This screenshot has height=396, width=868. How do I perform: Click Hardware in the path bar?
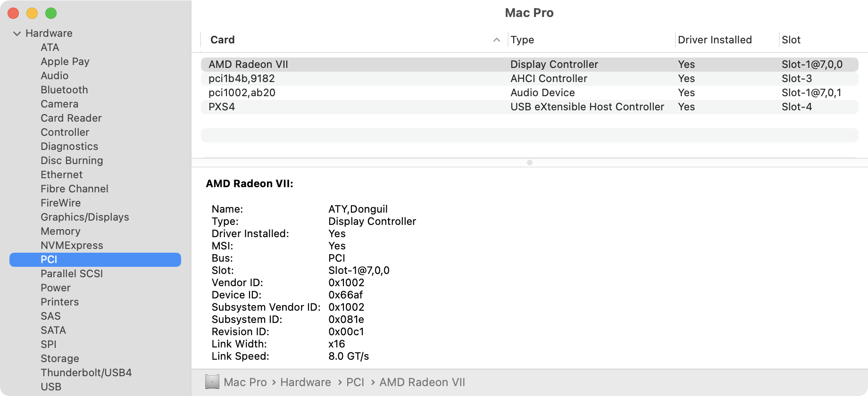(305, 382)
